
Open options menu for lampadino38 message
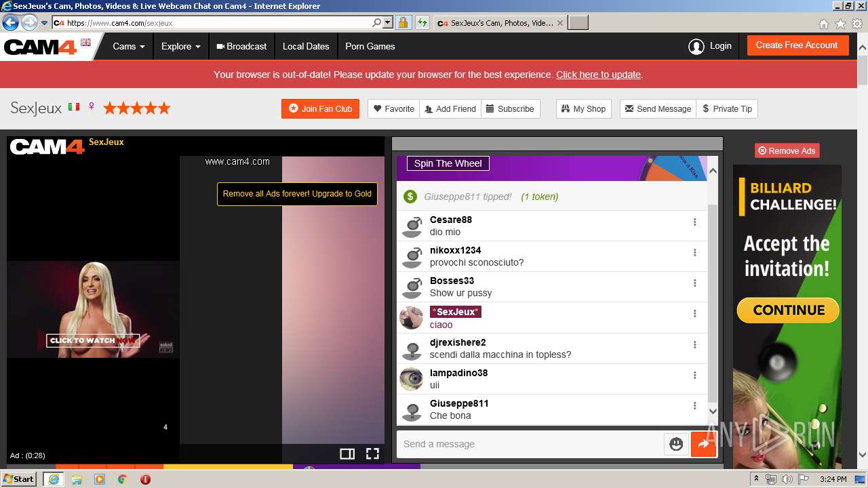694,375
